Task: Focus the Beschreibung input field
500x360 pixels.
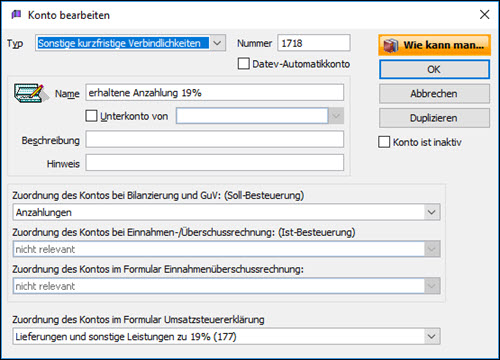Action: click(x=215, y=139)
